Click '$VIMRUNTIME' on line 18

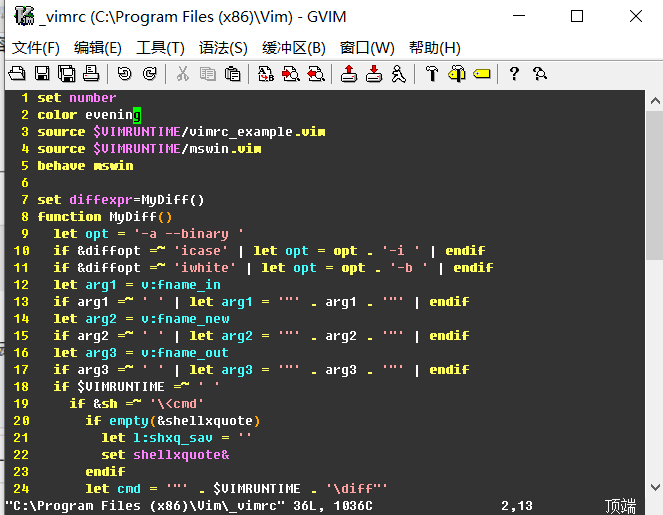pyautogui.click(x=121, y=386)
